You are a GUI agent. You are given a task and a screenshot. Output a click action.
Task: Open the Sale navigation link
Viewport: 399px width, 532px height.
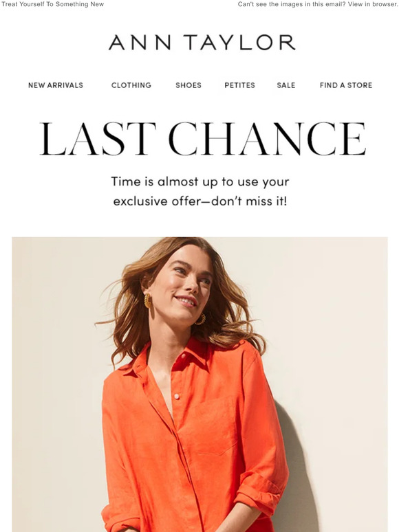coord(286,85)
